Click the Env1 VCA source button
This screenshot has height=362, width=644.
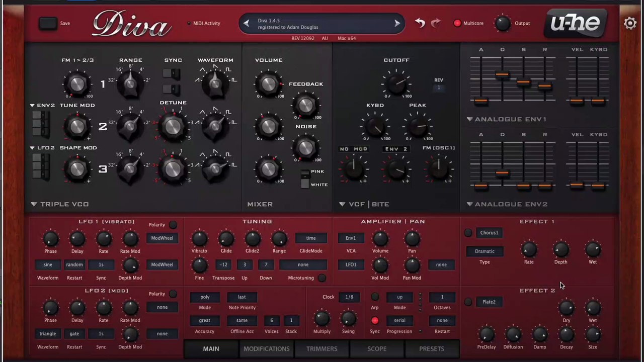351,238
